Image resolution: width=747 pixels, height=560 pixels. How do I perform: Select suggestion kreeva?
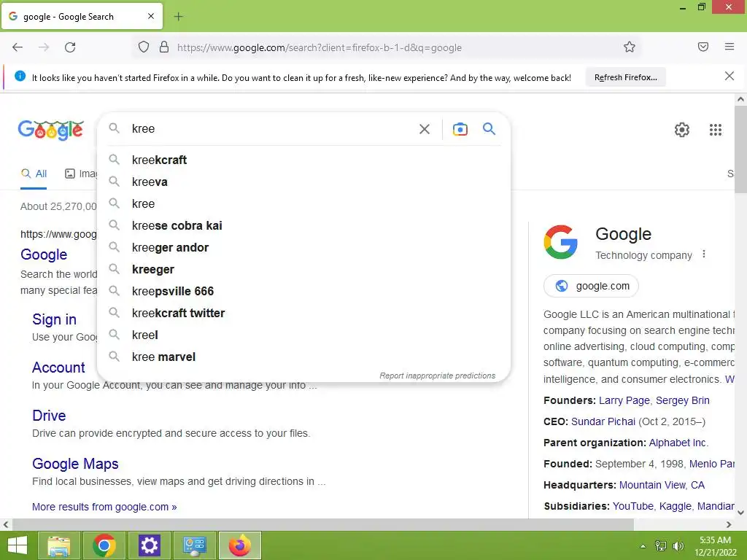click(x=303, y=182)
